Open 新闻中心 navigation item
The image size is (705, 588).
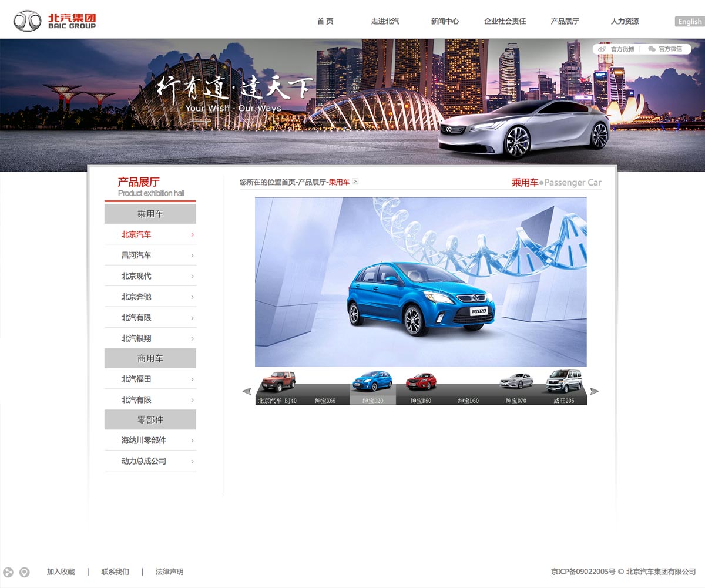click(445, 21)
